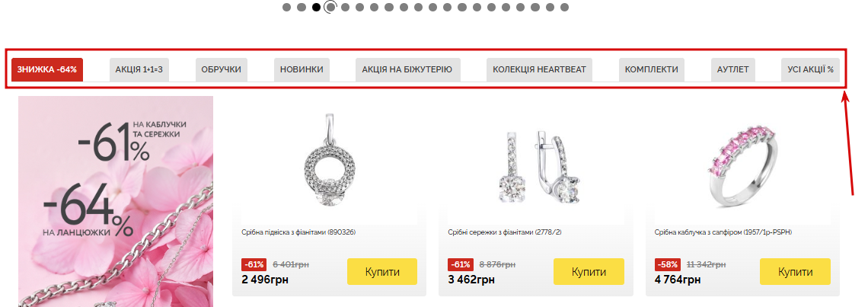Open the Срібні сережки з фіанітами link
The height and width of the screenshot is (307, 868).
pos(505,233)
